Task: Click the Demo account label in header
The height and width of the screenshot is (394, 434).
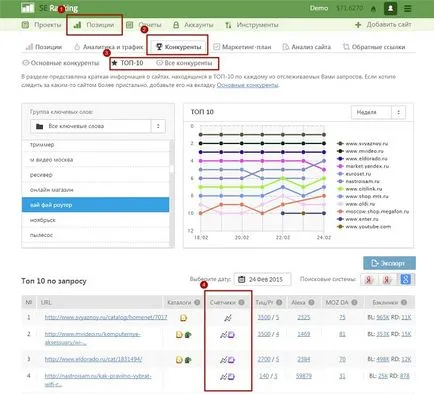Action: click(319, 8)
